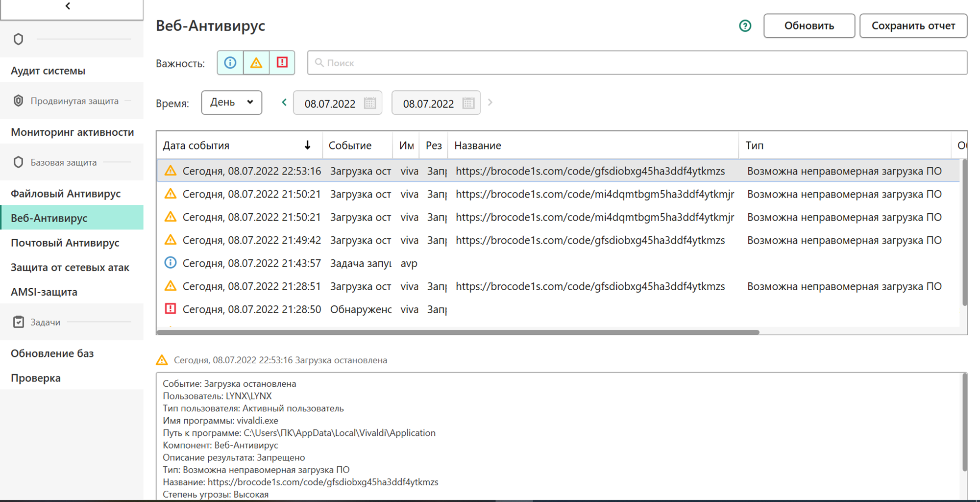Select event row at 22:53:16
980x502 pixels.
[558, 171]
